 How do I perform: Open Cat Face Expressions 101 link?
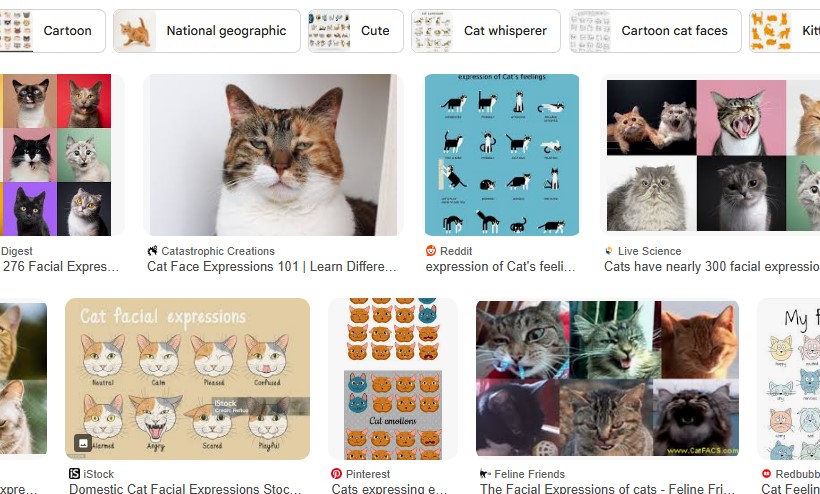click(x=271, y=267)
